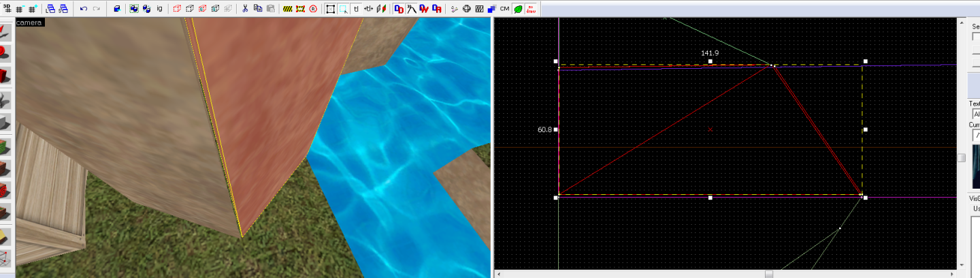Click the right-middle selection handle
The image size is (980, 278).
(x=865, y=129)
